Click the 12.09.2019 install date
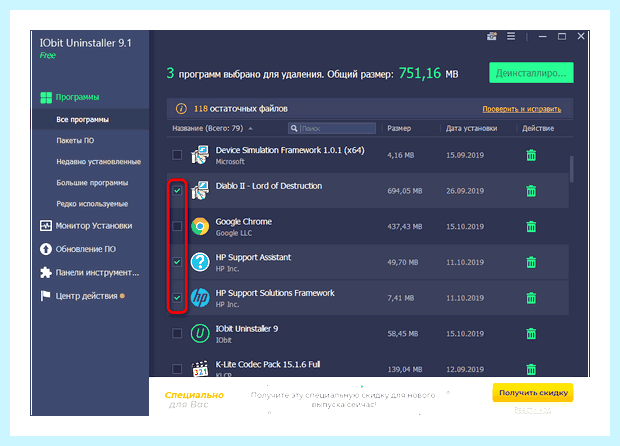 tap(465, 369)
